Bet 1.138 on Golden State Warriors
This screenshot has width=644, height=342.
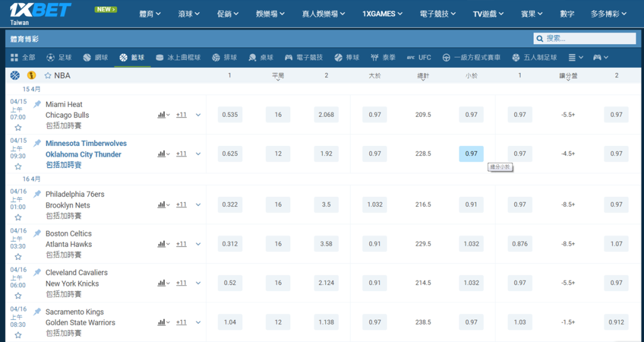click(x=326, y=323)
